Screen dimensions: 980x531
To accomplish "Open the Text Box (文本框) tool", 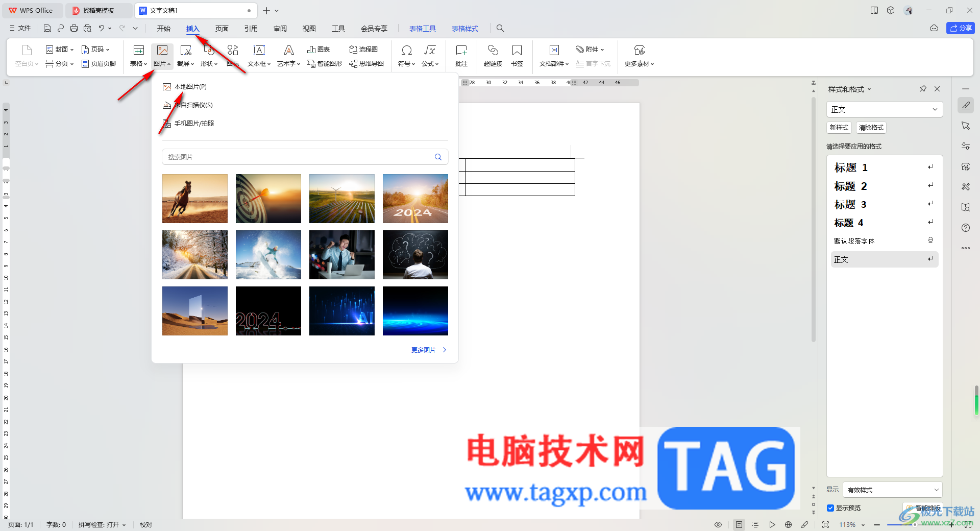I will (x=259, y=56).
